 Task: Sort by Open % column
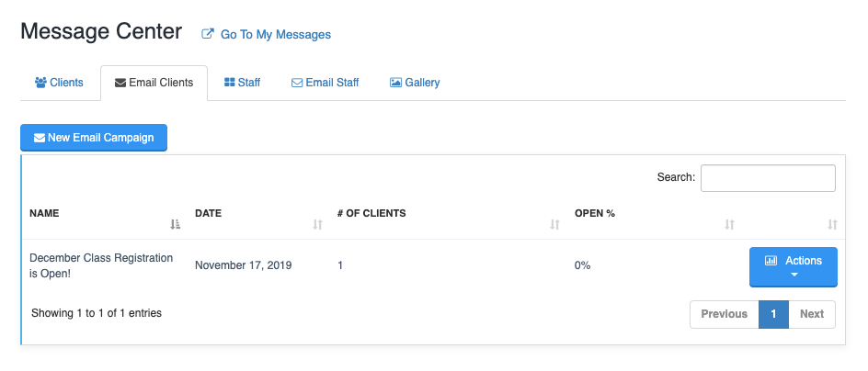pyautogui.click(x=729, y=224)
